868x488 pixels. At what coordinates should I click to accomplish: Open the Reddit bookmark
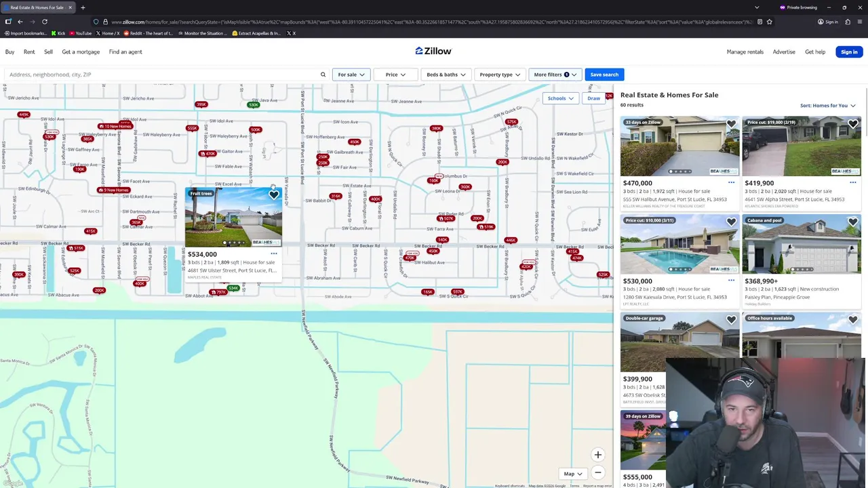[150, 33]
